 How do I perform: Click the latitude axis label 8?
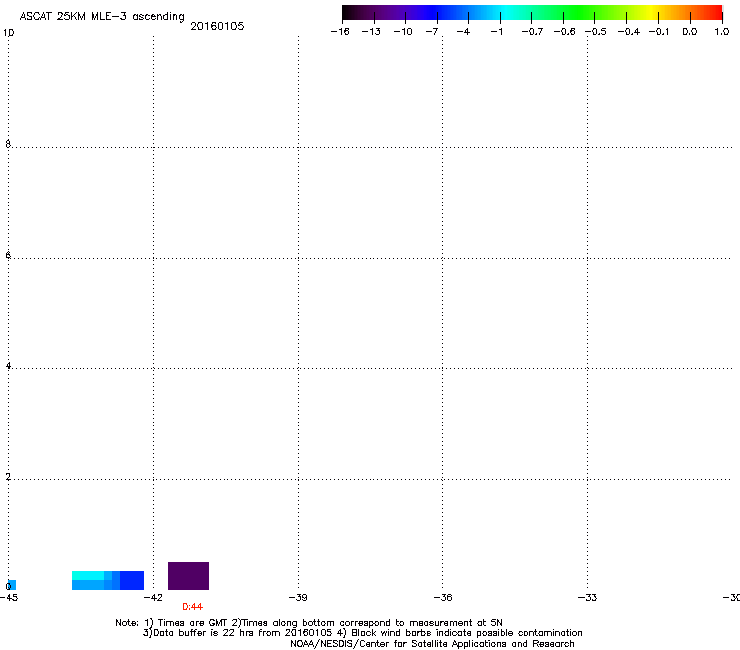click(x=8, y=144)
